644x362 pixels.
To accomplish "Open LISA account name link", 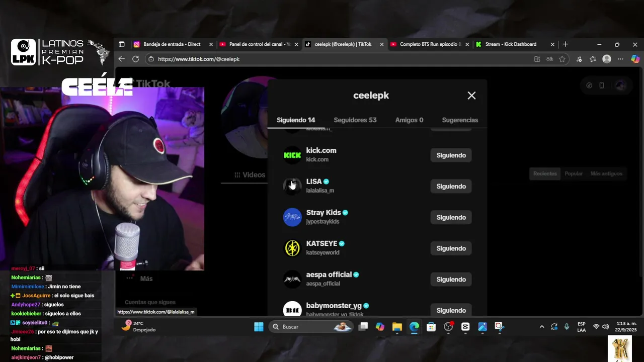I will [x=313, y=182].
